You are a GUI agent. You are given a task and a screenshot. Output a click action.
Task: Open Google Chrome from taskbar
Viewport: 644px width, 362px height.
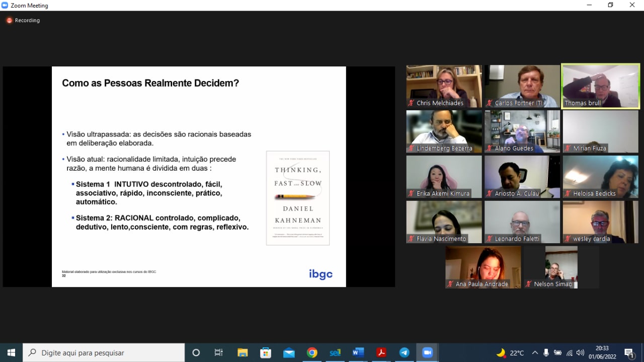(x=312, y=352)
